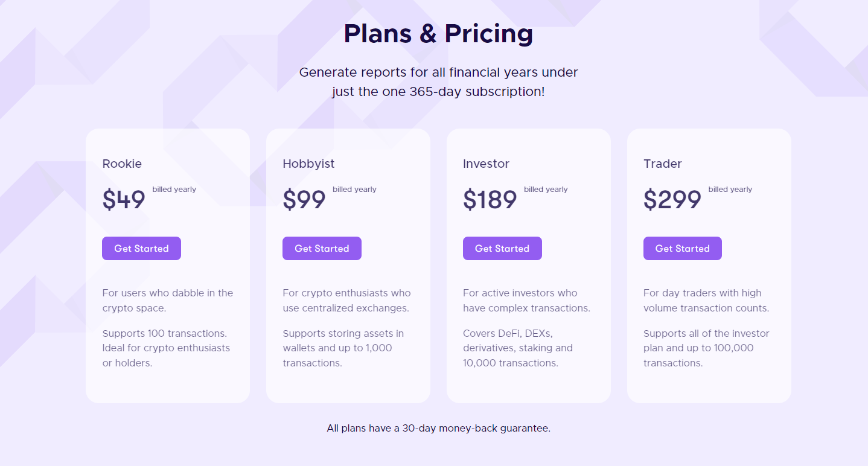Screen dimensions: 868x466
Task: Click the Hobbyist plan title
Action: point(308,164)
